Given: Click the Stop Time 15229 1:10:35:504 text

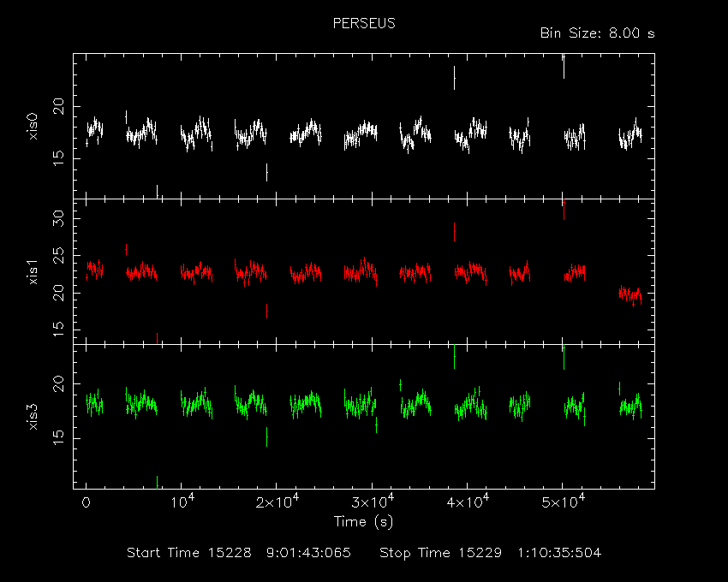Looking at the screenshot, I should (x=490, y=553).
